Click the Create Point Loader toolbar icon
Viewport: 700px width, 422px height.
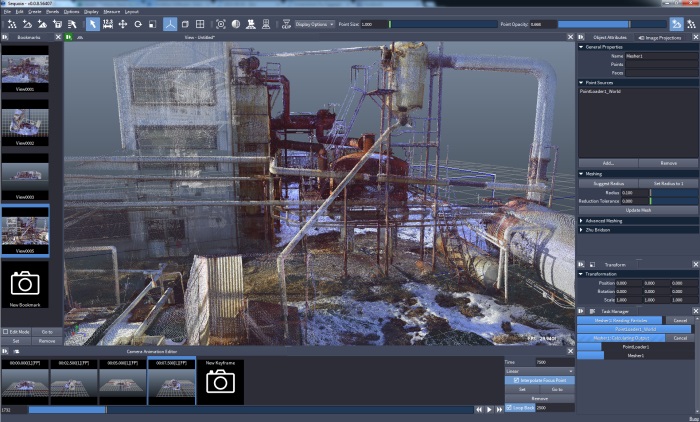point(12,24)
